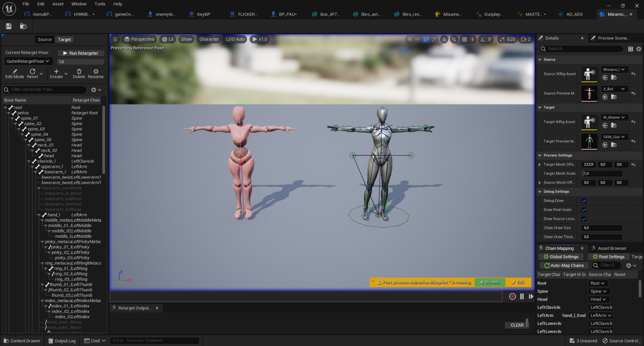Click the Delete retarget pose icon

[79, 72]
